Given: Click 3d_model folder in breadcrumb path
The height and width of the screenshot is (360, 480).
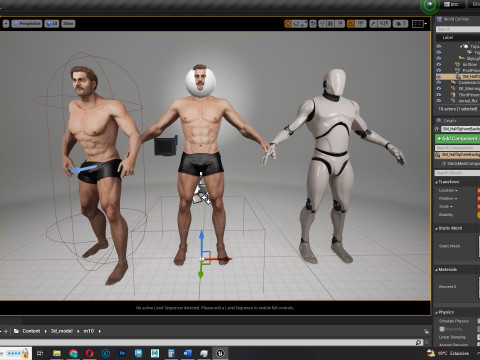Looking at the screenshot, I should 62,331.
